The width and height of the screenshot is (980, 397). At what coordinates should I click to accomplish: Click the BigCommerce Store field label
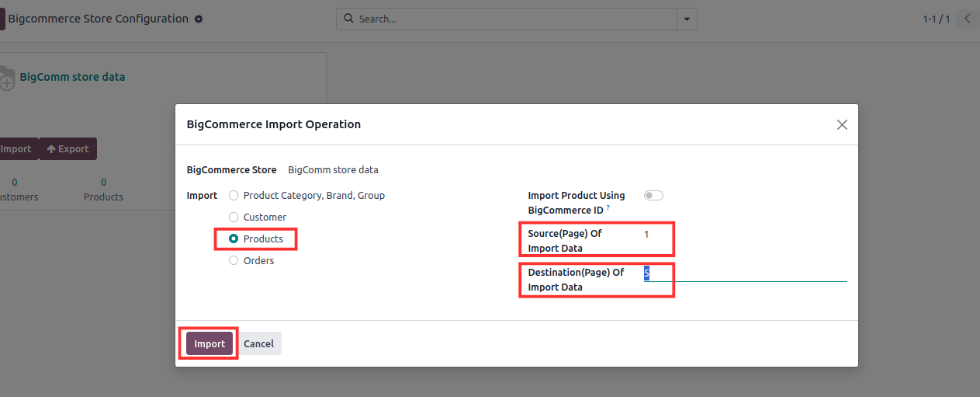(x=231, y=169)
